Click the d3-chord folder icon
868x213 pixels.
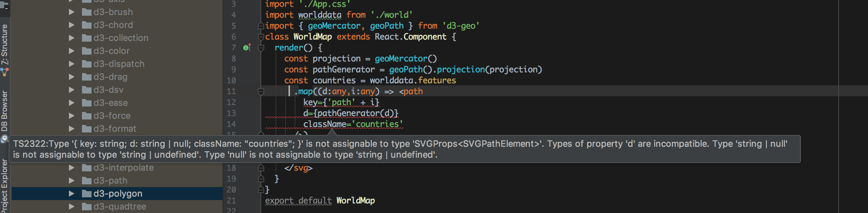[87, 25]
